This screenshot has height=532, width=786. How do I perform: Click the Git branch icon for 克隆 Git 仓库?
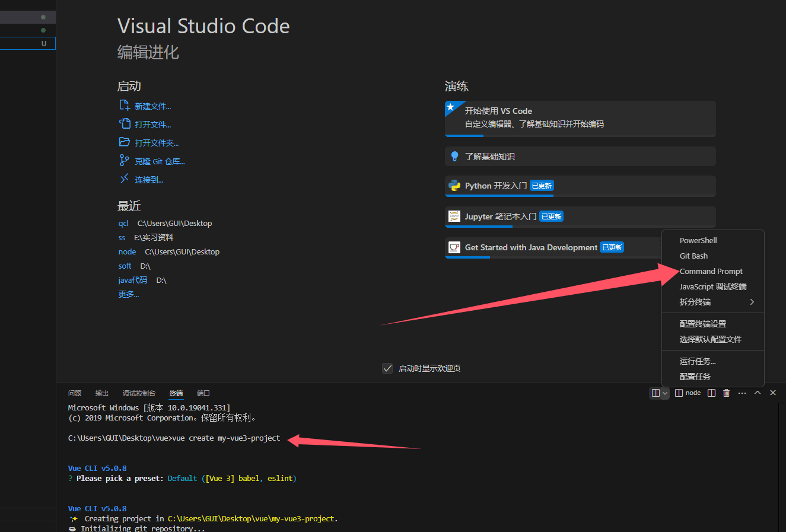point(124,160)
